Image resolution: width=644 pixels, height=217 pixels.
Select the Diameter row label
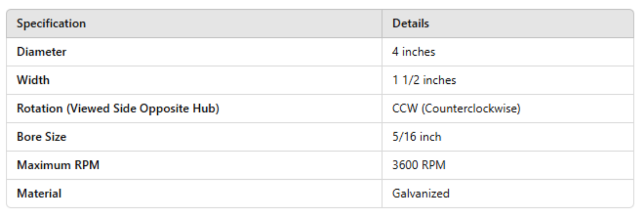(42, 52)
